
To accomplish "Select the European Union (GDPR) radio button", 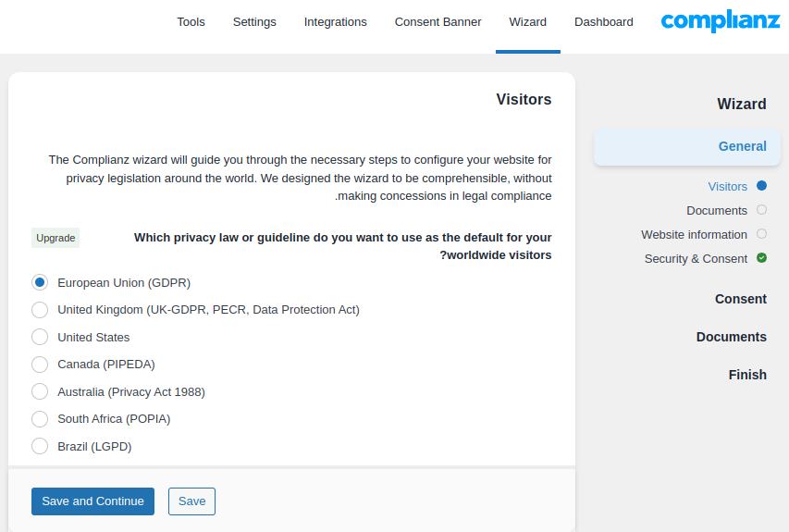I will [x=40, y=282].
